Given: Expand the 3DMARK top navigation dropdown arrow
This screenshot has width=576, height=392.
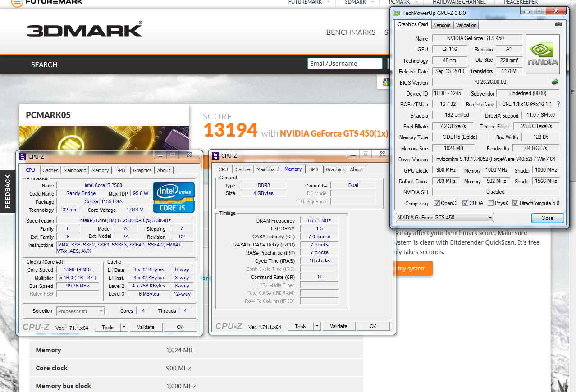Looking at the screenshot, I should pos(372,2).
